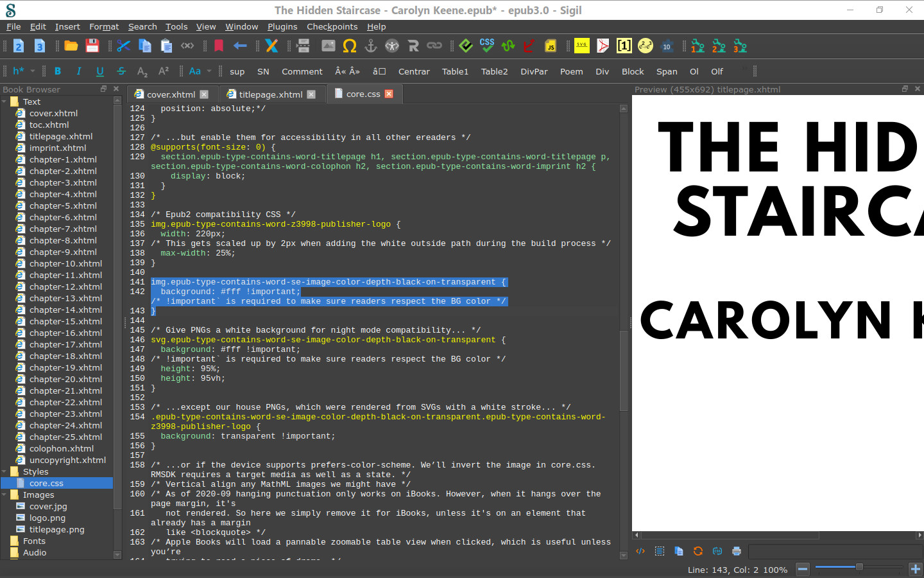This screenshot has height=578, width=924.
Task: Switch to the titlepage.xhtml tab
Action: click(271, 94)
